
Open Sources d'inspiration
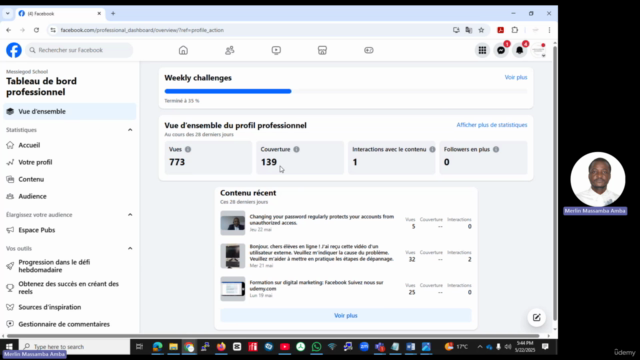click(49, 307)
